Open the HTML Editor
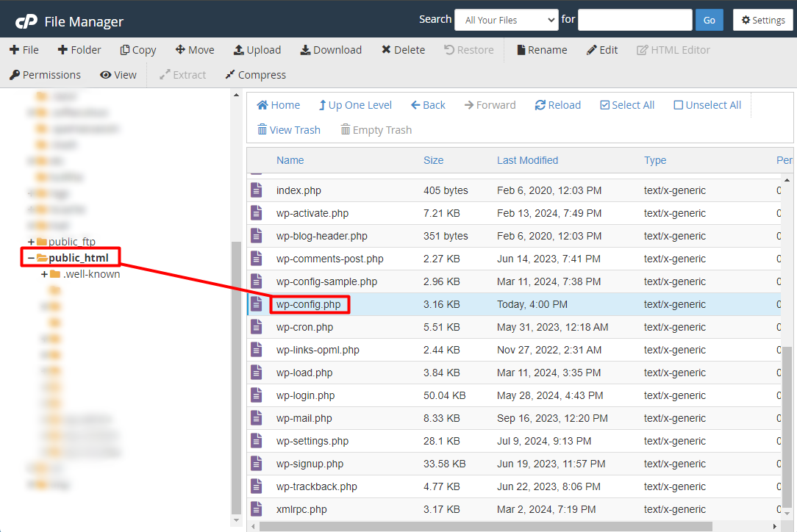 673,50
